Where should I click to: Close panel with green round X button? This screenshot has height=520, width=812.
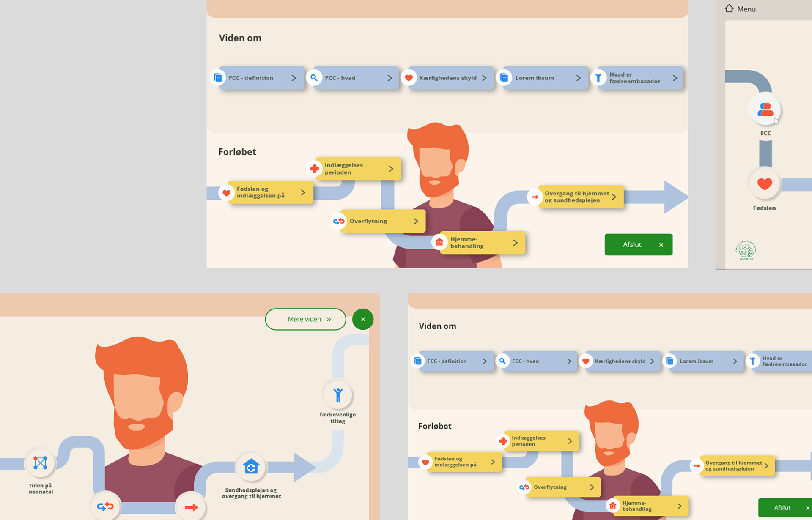pyautogui.click(x=363, y=319)
